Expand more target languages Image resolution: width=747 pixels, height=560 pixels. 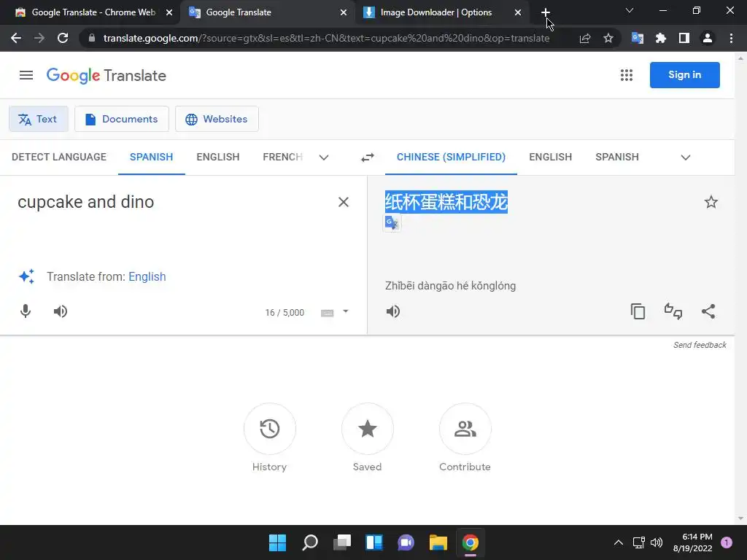(x=686, y=157)
